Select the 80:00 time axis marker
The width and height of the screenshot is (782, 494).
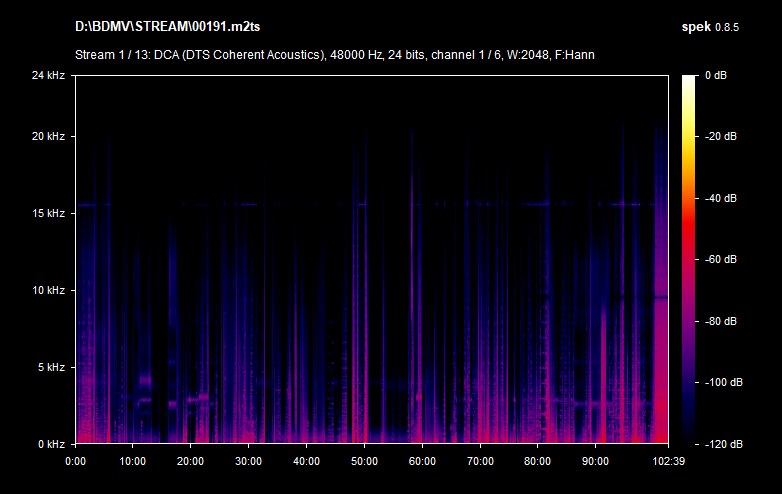[538, 461]
